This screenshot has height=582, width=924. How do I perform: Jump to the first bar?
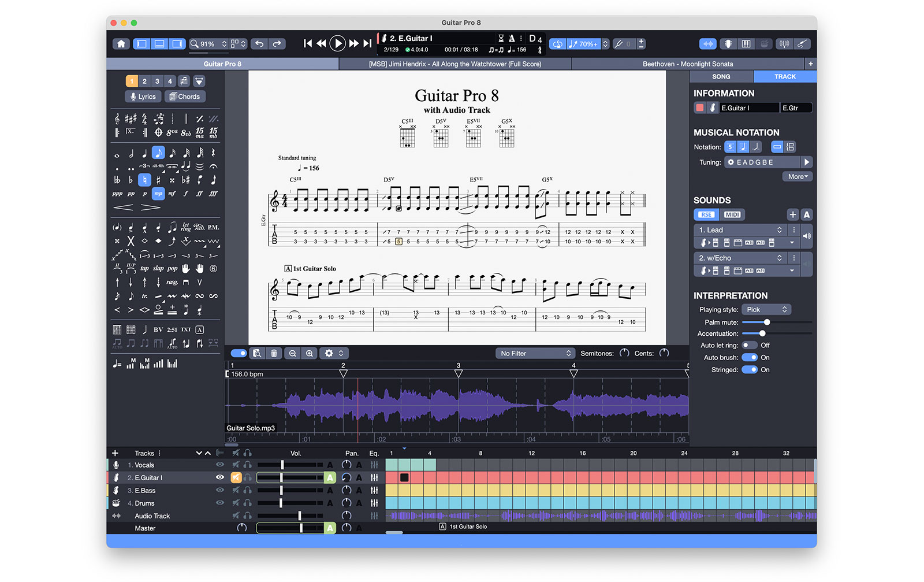(x=308, y=43)
